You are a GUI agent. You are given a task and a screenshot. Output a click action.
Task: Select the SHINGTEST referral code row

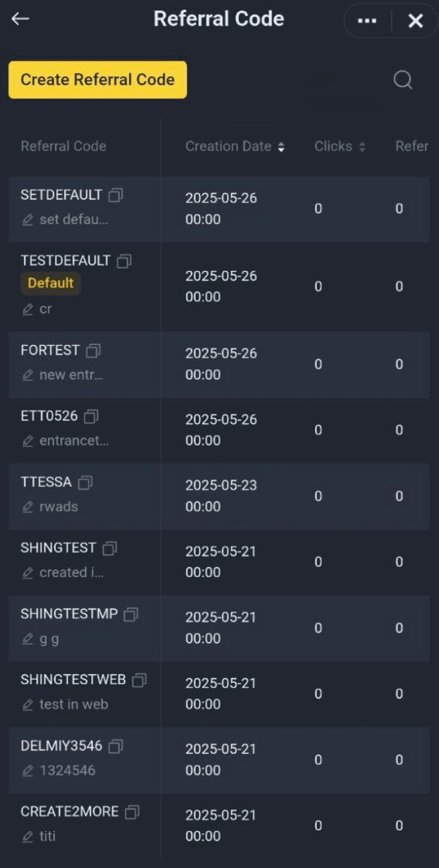[219, 562]
